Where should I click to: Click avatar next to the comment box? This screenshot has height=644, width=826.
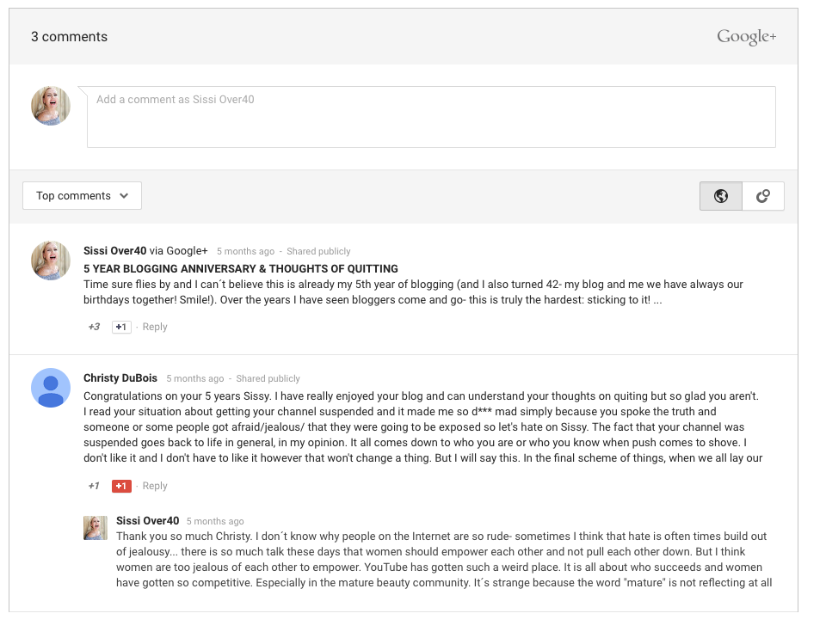point(51,106)
